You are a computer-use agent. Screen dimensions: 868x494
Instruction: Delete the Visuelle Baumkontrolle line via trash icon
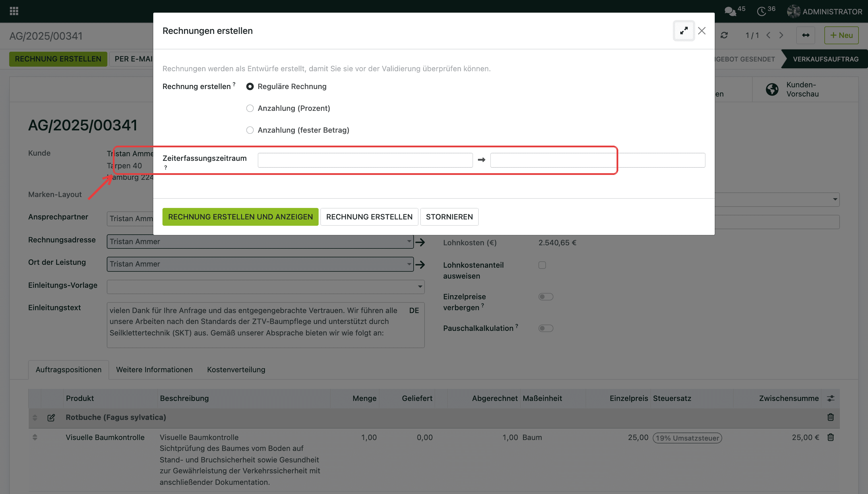pyautogui.click(x=830, y=437)
